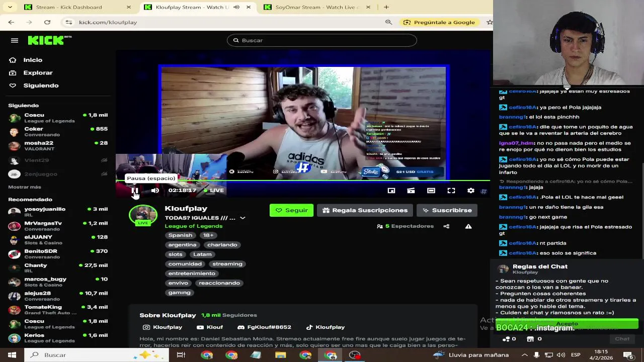
Task: Pause the stream with the pause button
Action: point(135,191)
